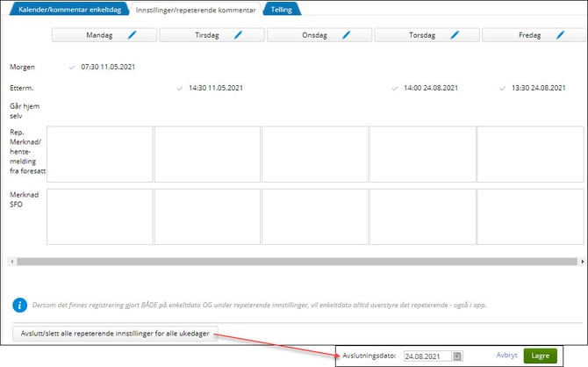Click the Avbryt link
This screenshot has height=367, width=588.
point(506,356)
